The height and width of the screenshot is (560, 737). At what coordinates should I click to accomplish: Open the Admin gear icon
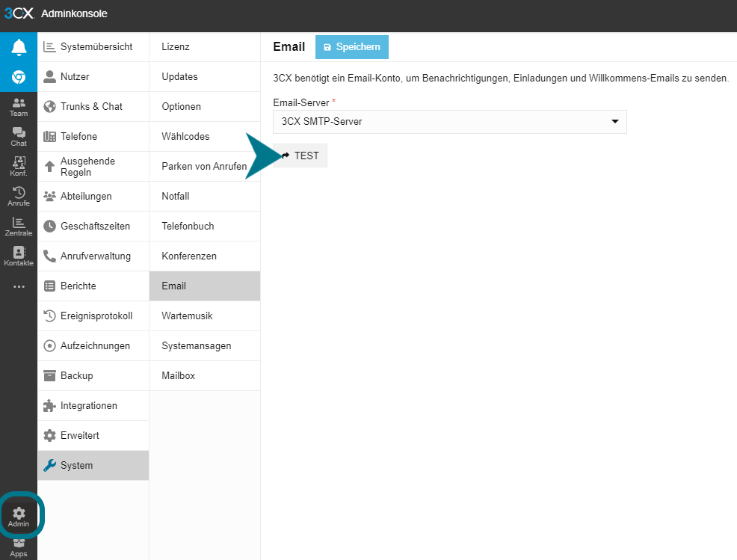pyautogui.click(x=19, y=517)
